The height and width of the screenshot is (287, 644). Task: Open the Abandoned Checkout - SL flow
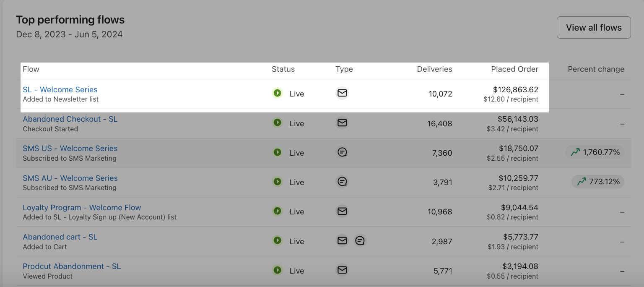(x=70, y=119)
